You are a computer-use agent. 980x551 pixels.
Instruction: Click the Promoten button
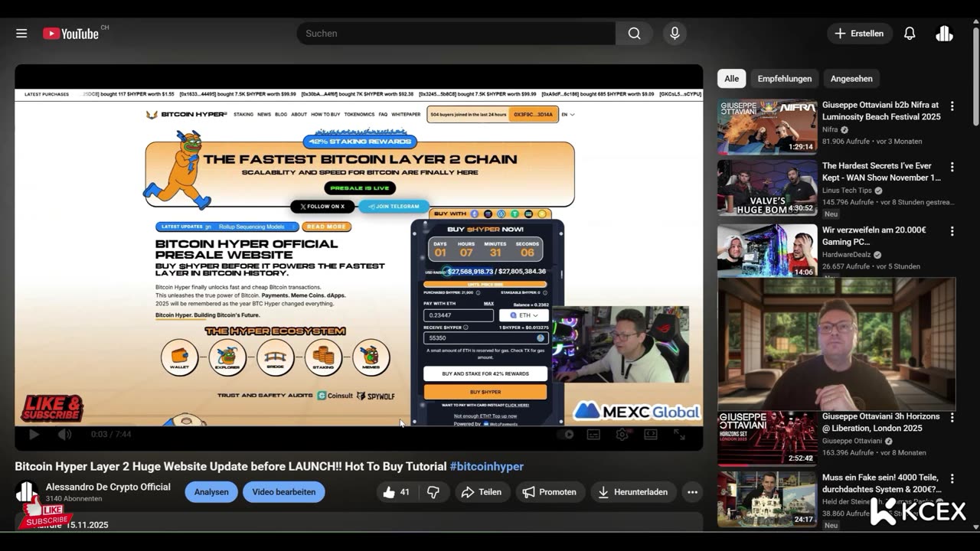pyautogui.click(x=550, y=492)
